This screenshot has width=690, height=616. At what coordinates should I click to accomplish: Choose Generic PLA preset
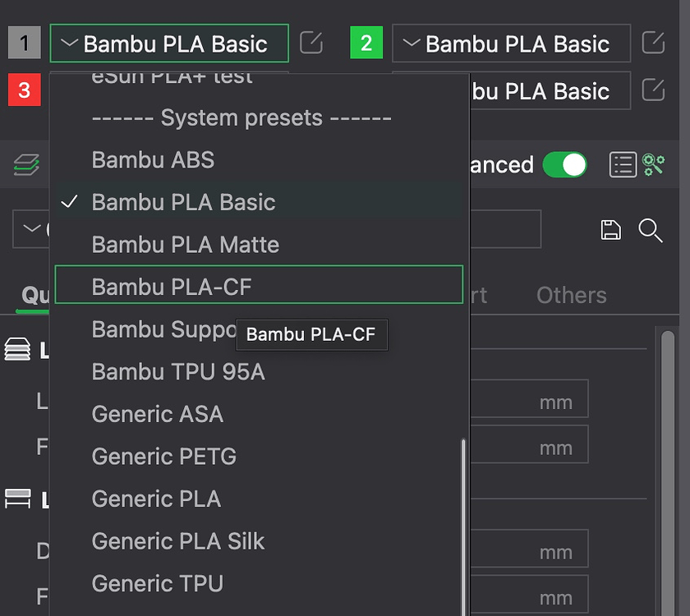259,499
